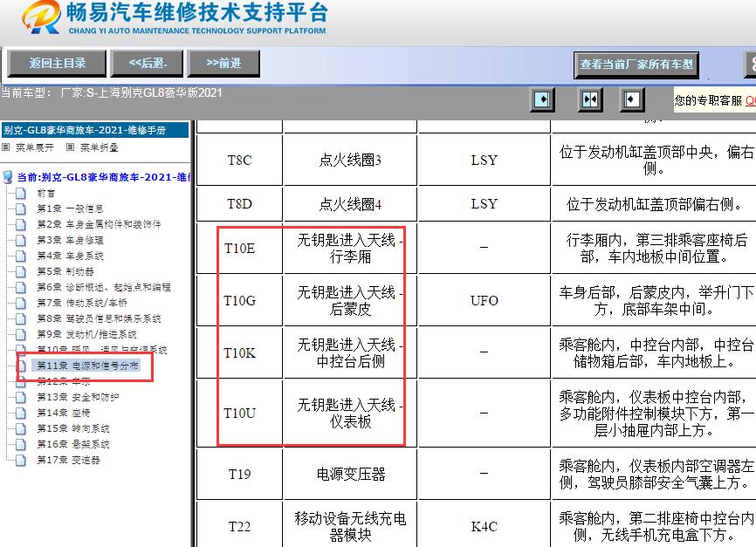Viewport: 756px width, 547px height.
Task: Open 第3章 车身修理
Action: (x=71, y=240)
